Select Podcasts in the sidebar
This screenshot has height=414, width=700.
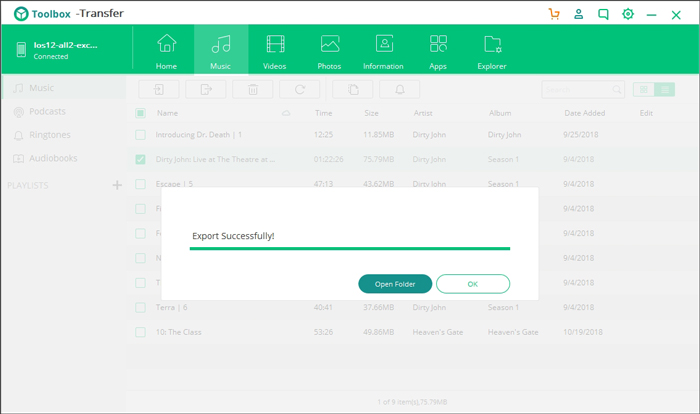click(48, 112)
